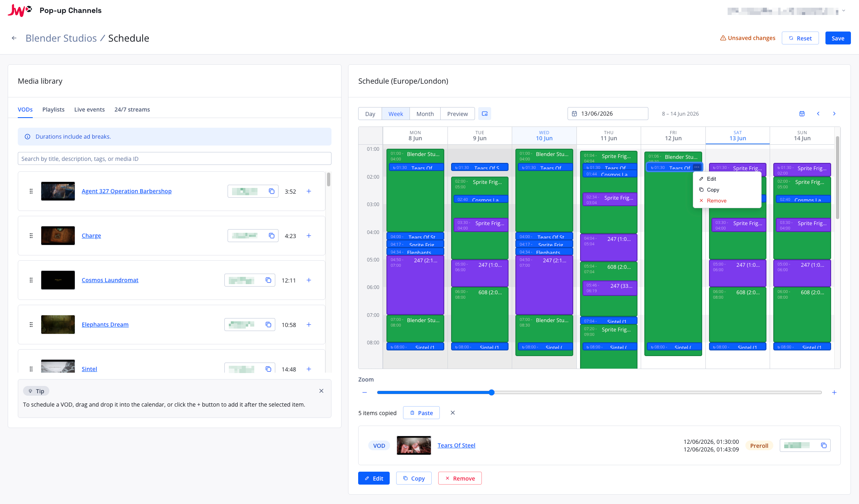The image size is (859, 504).
Task: Click the media library scrollbar
Action: tap(329, 179)
